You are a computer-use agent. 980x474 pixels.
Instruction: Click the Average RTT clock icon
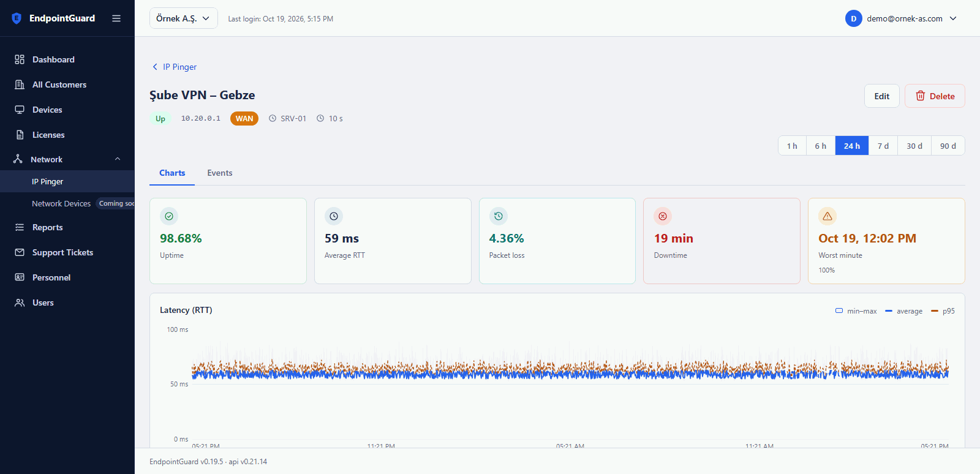(x=334, y=216)
